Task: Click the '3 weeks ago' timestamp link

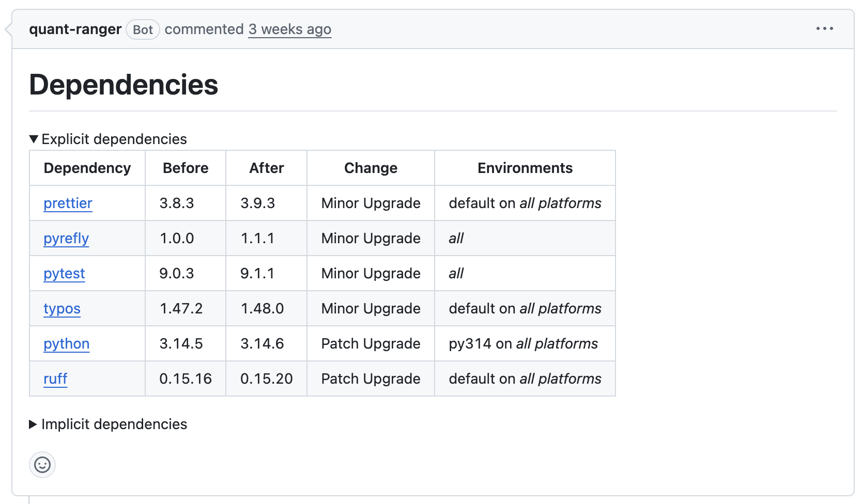Action: pos(290,29)
